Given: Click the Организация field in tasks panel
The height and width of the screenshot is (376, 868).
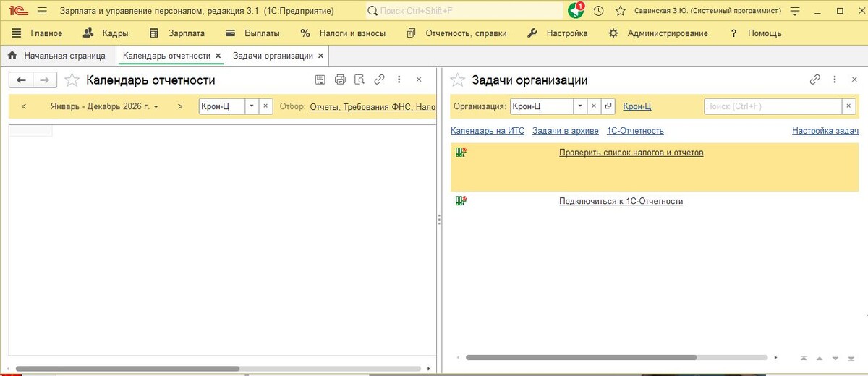Looking at the screenshot, I should (x=542, y=106).
